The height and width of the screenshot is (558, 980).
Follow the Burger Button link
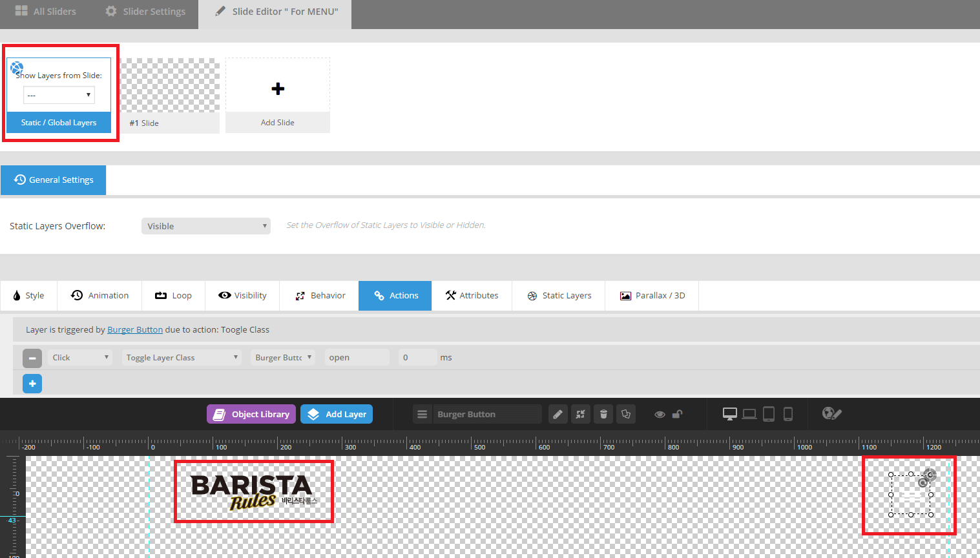tap(135, 330)
